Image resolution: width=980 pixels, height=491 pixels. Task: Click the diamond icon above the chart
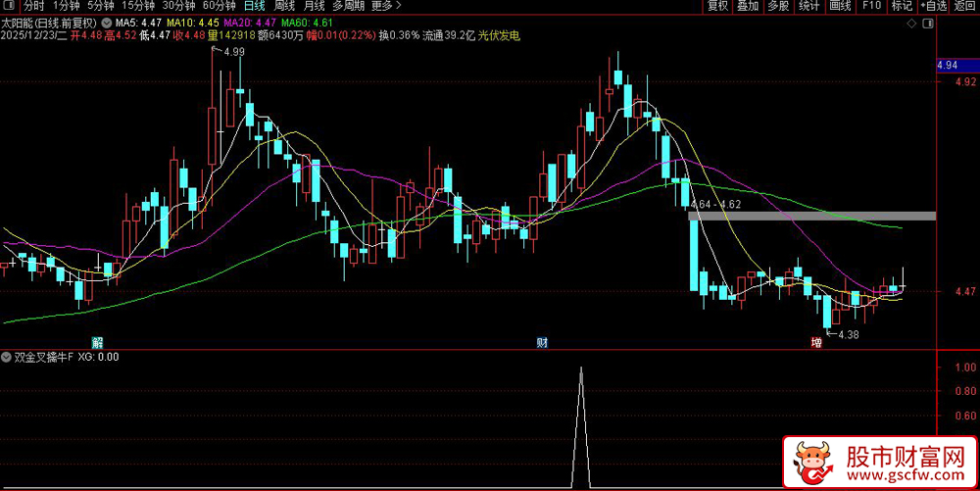point(911,24)
